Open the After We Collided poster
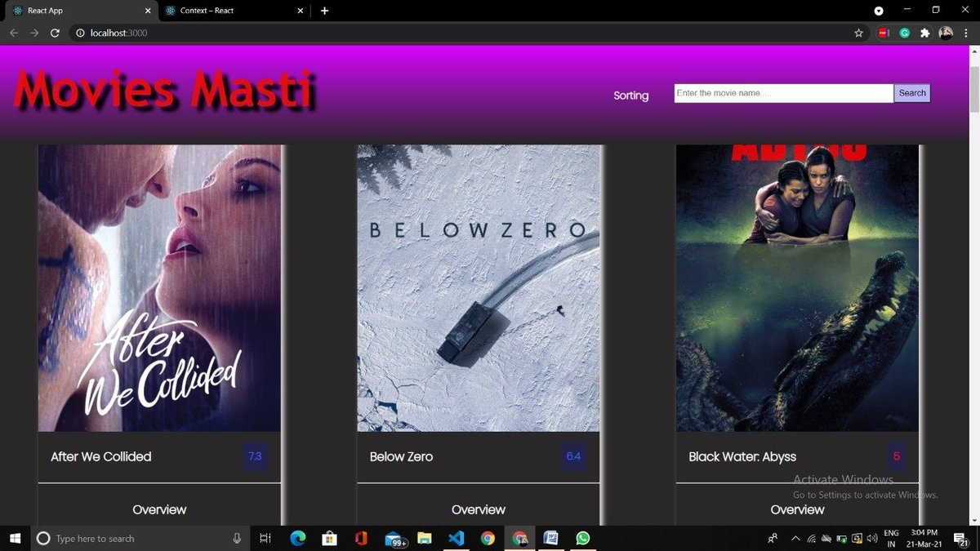Viewport: 980px width, 551px height. click(159, 288)
